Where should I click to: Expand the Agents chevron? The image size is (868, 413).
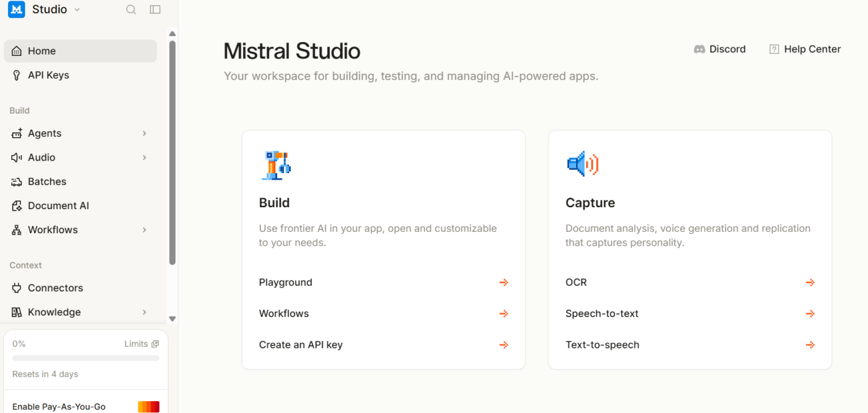click(x=144, y=133)
